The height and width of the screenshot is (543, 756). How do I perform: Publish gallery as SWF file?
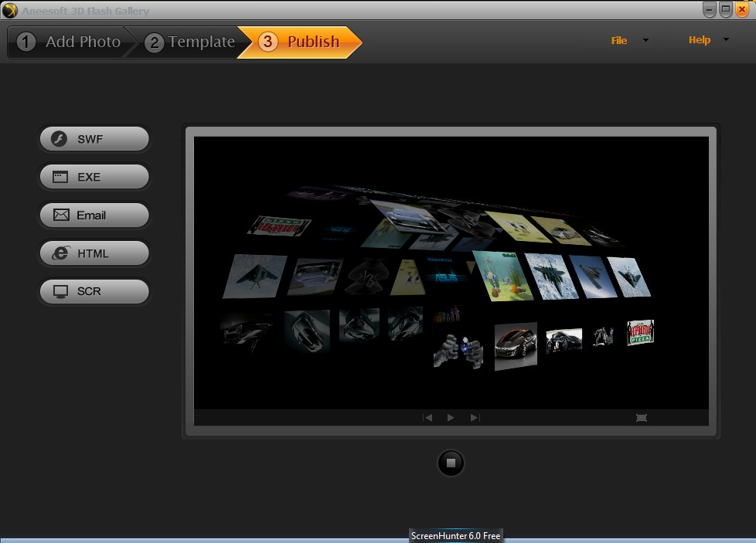click(x=94, y=139)
